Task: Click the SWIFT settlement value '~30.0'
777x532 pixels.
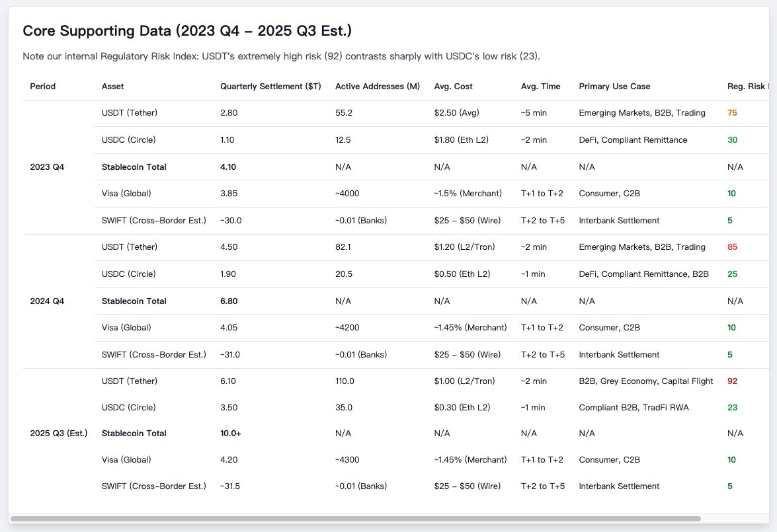Action: point(231,221)
